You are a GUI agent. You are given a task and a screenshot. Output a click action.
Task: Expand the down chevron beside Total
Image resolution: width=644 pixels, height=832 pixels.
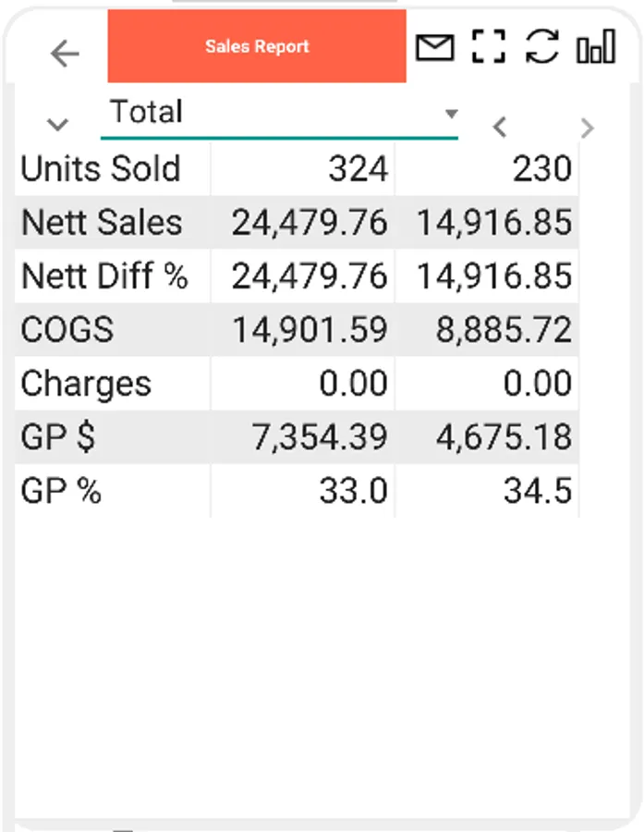tap(57, 124)
